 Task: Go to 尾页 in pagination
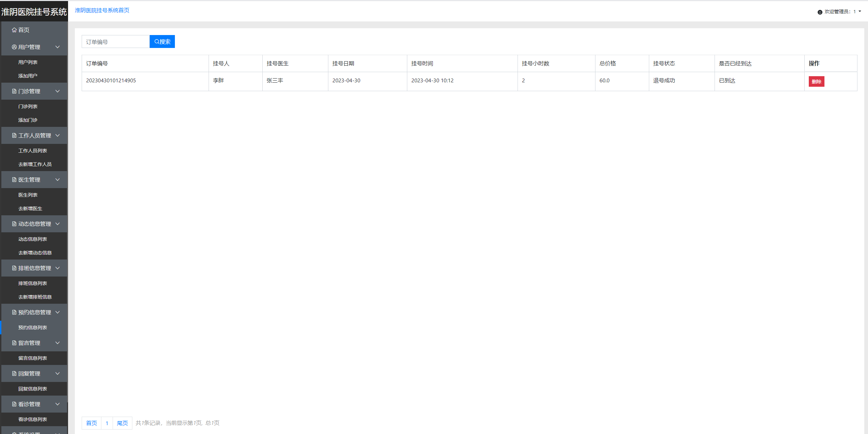pyautogui.click(x=122, y=423)
